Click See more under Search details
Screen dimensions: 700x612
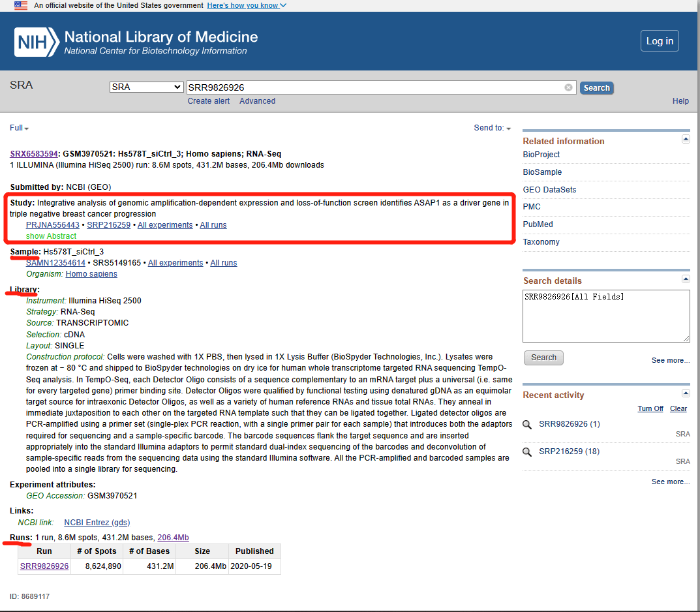[671, 360]
